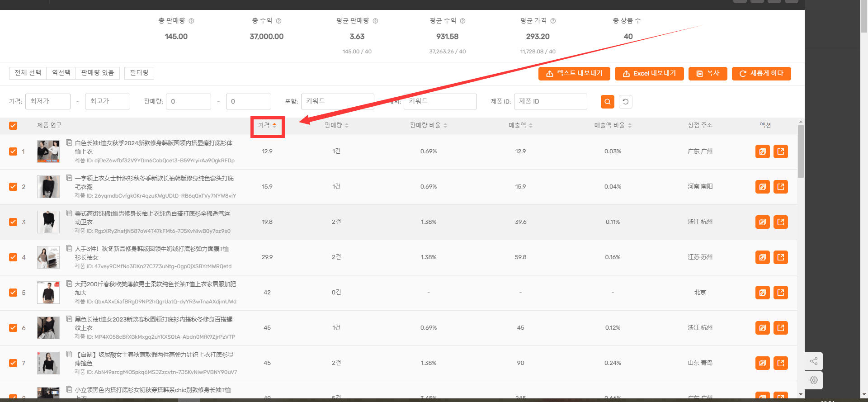Click external link icon for row 6
The height and width of the screenshot is (402, 868).
pos(781,328)
